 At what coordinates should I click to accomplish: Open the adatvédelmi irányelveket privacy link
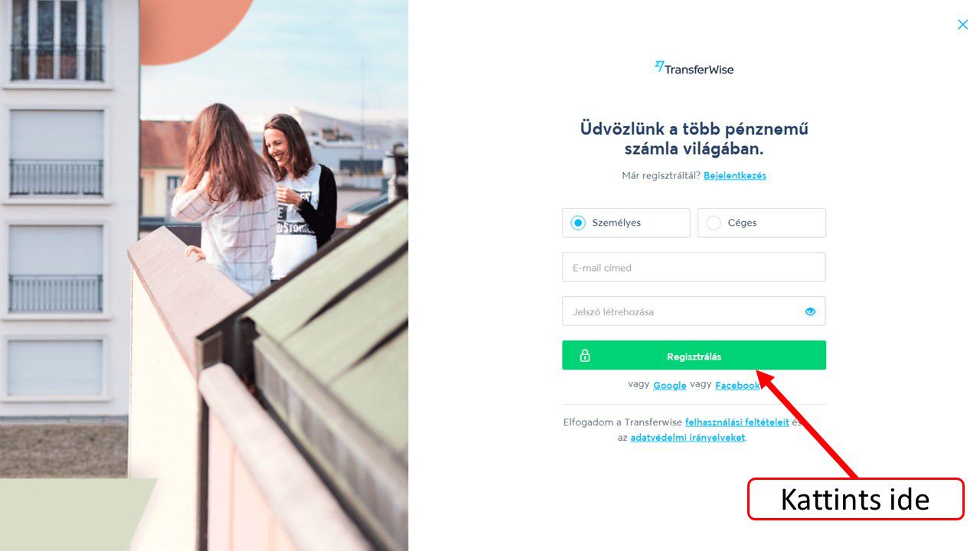pyautogui.click(x=688, y=438)
